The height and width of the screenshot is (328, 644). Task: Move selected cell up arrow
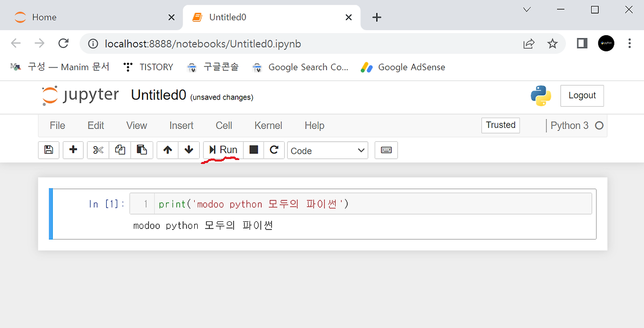168,150
